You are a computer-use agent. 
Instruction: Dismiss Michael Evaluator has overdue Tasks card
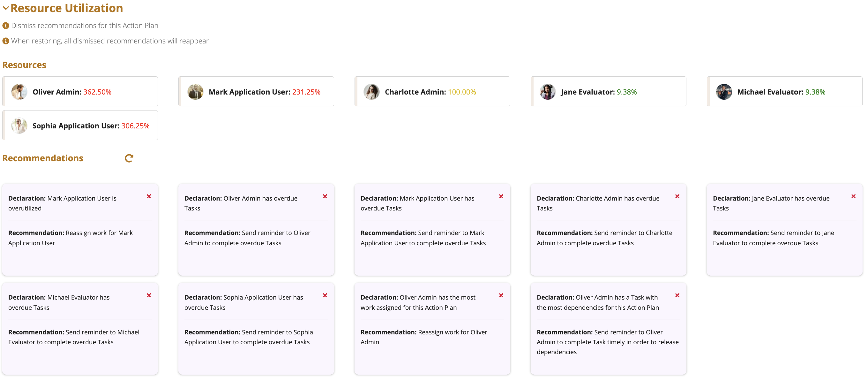click(x=149, y=295)
